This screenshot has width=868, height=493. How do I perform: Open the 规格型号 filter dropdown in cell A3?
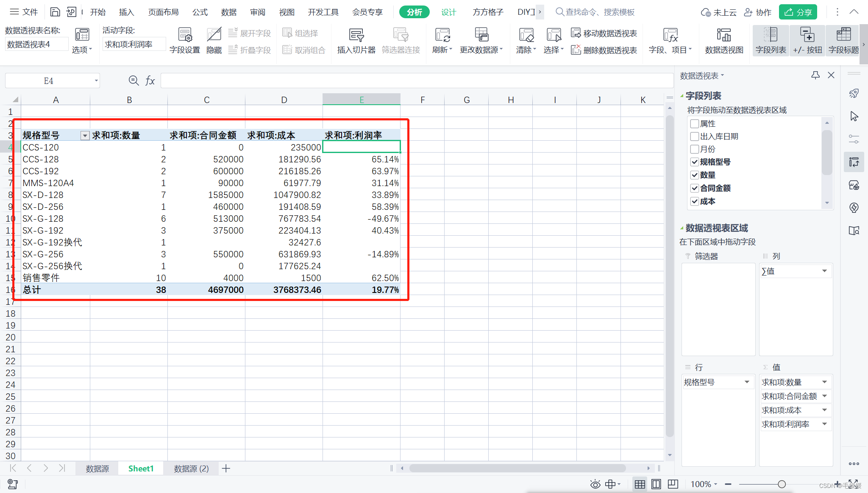point(85,136)
